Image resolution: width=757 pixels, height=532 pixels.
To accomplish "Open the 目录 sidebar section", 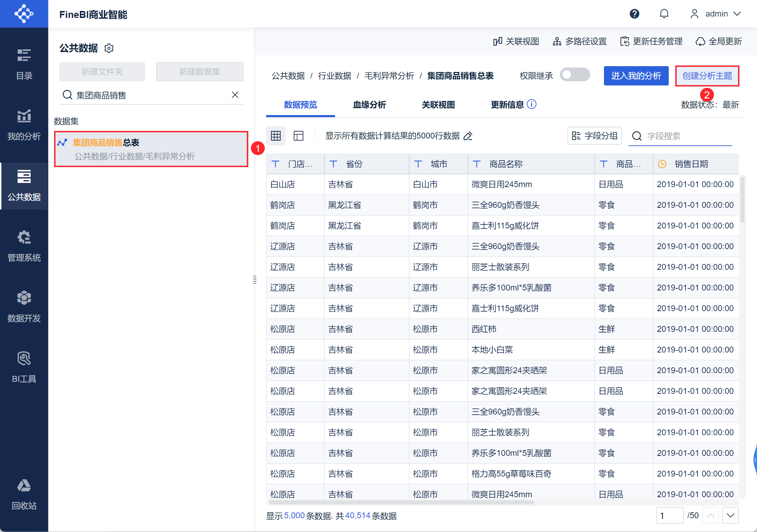I will click(24, 64).
